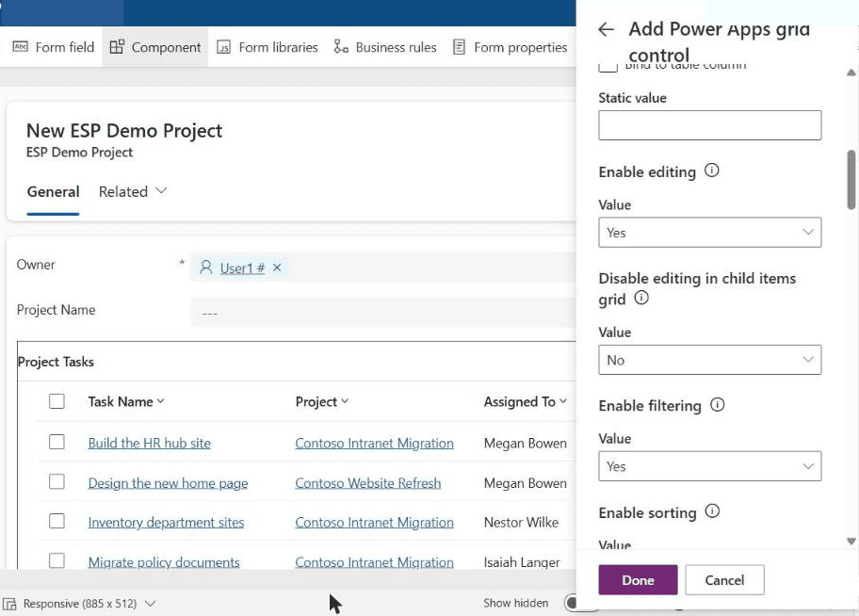
Task: Click the New ESP Demo Project title
Action: (124, 130)
